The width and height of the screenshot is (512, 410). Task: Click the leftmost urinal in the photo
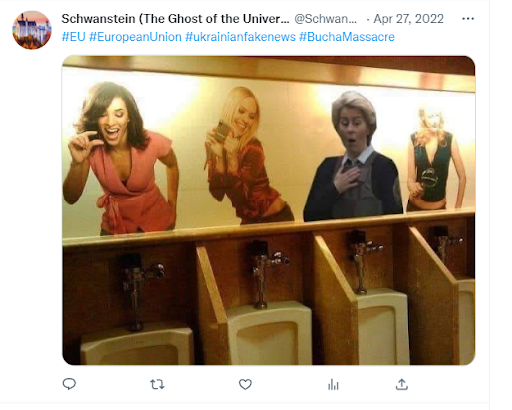[x=137, y=345]
